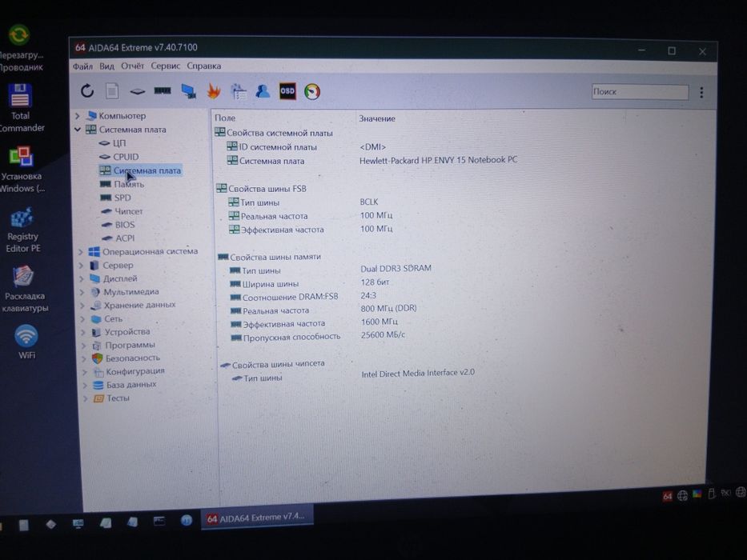This screenshot has width=747, height=560.
Task: Open the gauge benchmark toolbar icon
Action: click(312, 91)
